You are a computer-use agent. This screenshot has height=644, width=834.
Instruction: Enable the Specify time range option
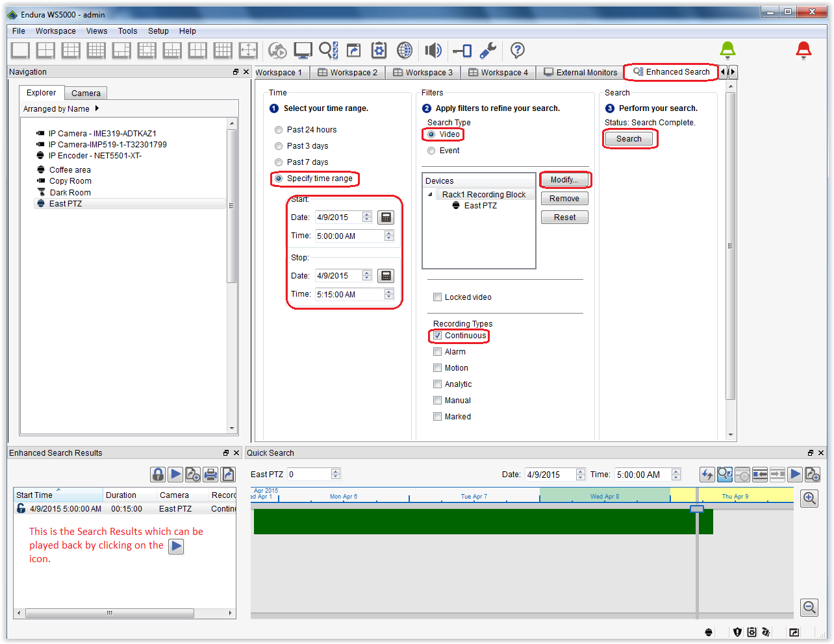[279, 178]
